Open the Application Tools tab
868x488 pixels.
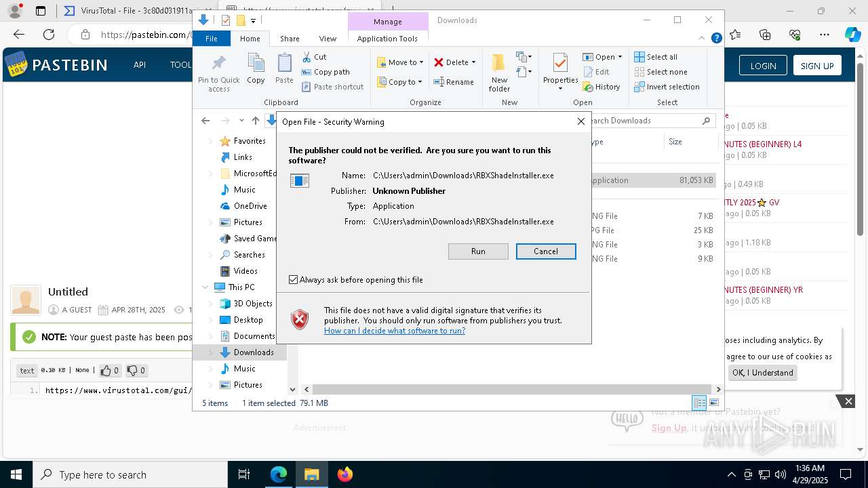(387, 39)
